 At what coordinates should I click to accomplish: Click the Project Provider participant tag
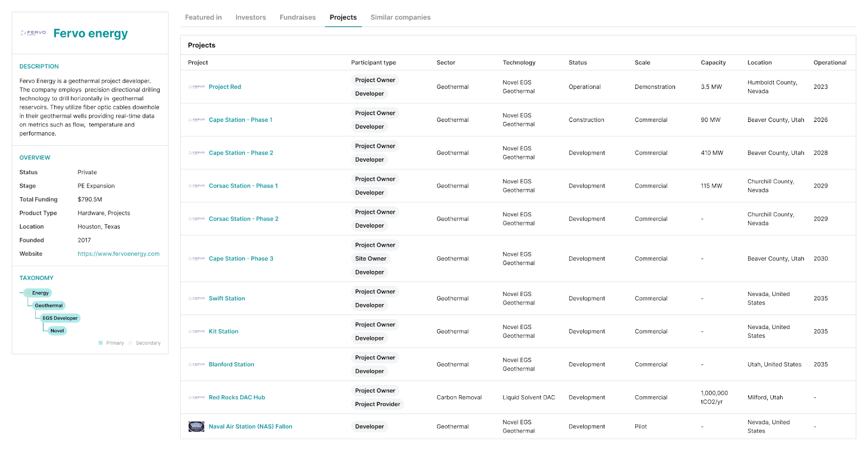click(378, 404)
